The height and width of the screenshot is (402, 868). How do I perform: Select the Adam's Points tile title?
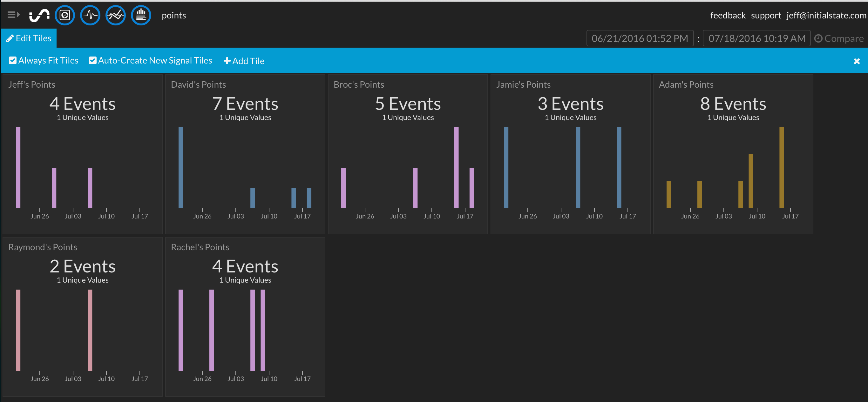(x=686, y=84)
